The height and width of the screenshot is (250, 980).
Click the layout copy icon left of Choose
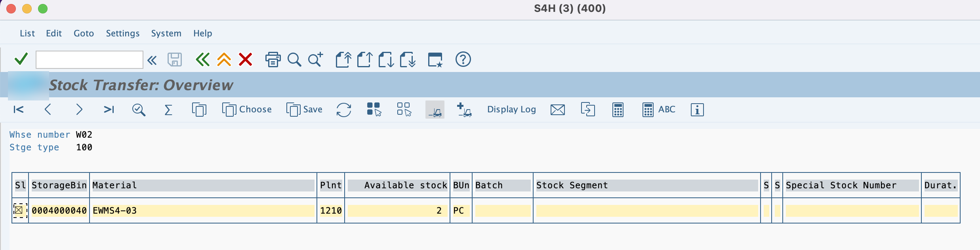[199, 110]
